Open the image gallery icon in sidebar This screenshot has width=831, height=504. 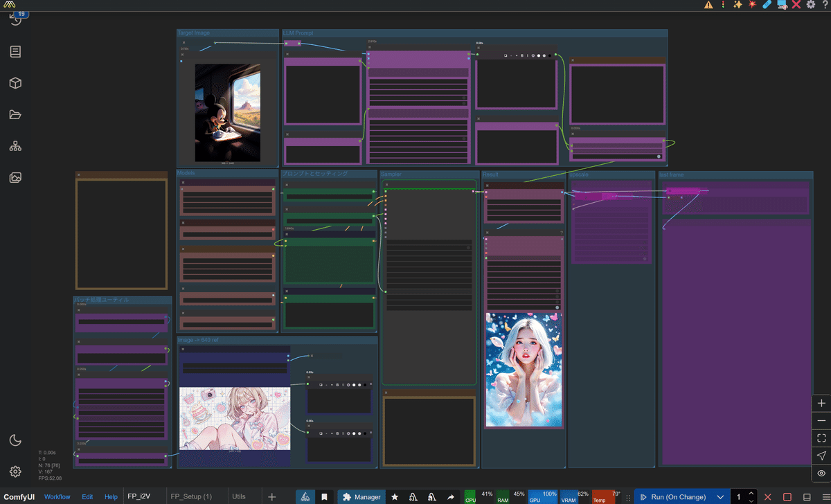(16, 177)
